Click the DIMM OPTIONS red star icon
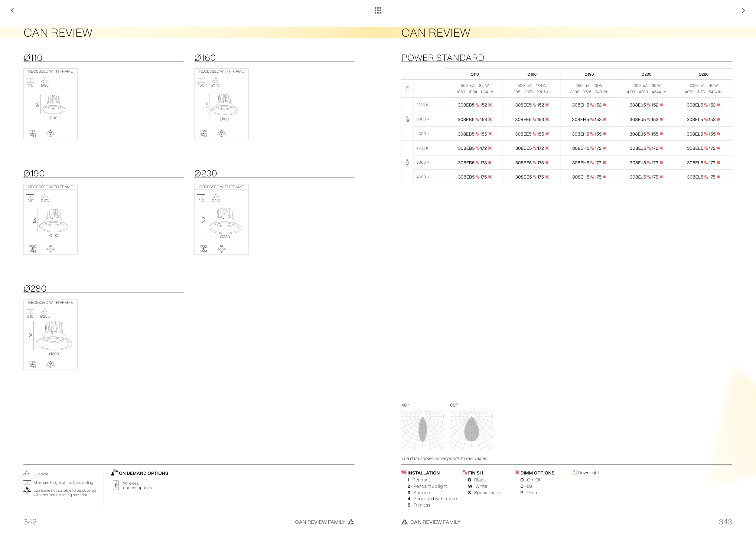The height and width of the screenshot is (535, 756). 517,472
